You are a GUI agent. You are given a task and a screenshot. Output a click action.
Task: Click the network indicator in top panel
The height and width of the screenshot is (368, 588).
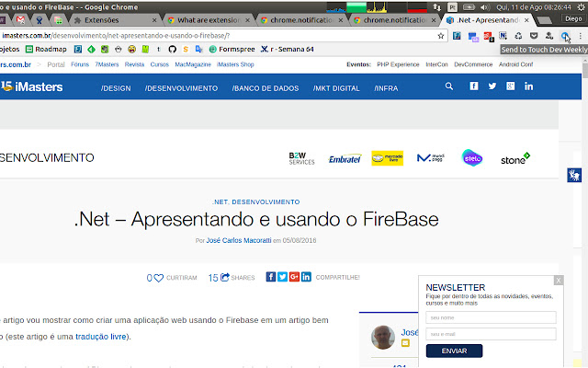tap(437, 7)
